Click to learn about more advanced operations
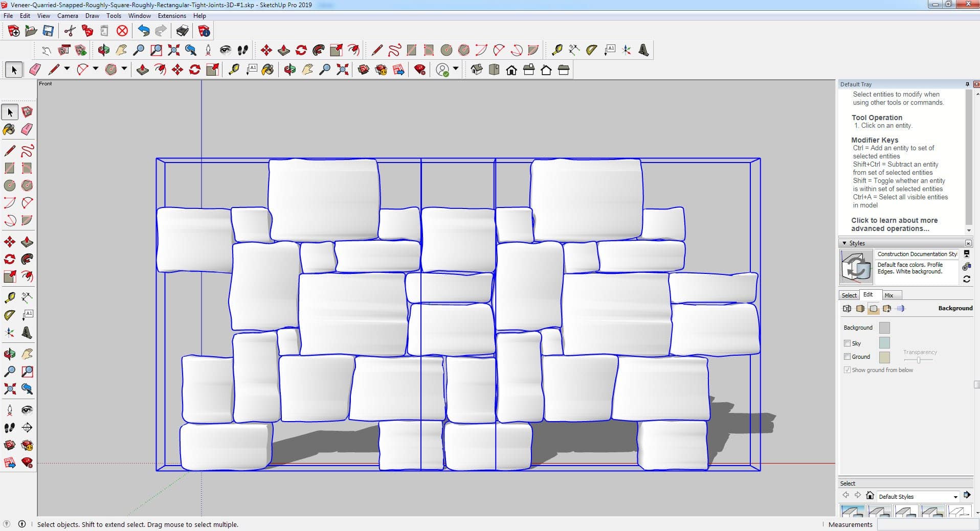The height and width of the screenshot is (531, 980). 894,224
